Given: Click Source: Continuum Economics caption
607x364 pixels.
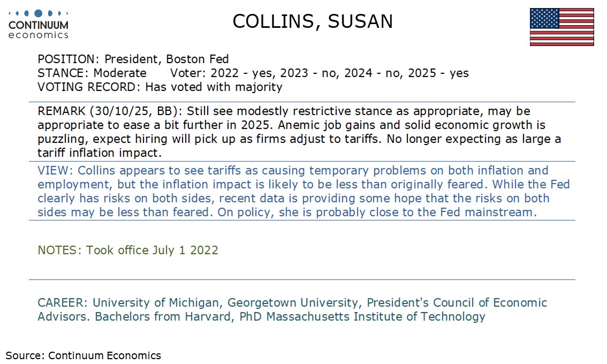Looking at the screenshot, I should [x=83, y=355].
